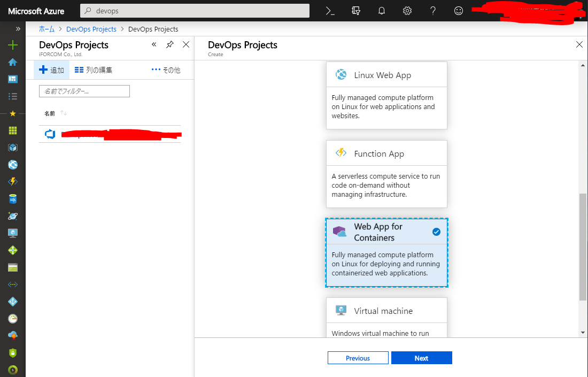This screenshot has height=377, width=588.
Task: Open Function App lightning icon in sidebar
Action: pos(13,182)
